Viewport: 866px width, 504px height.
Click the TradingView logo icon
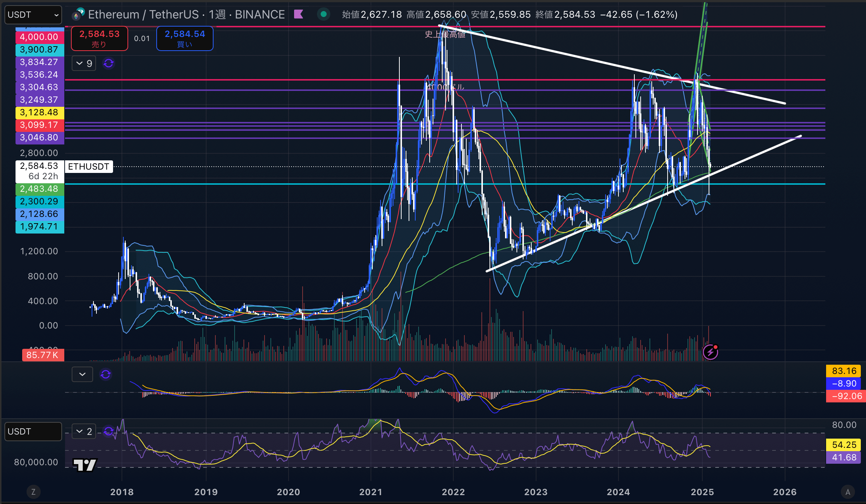(x=85, y=465)
